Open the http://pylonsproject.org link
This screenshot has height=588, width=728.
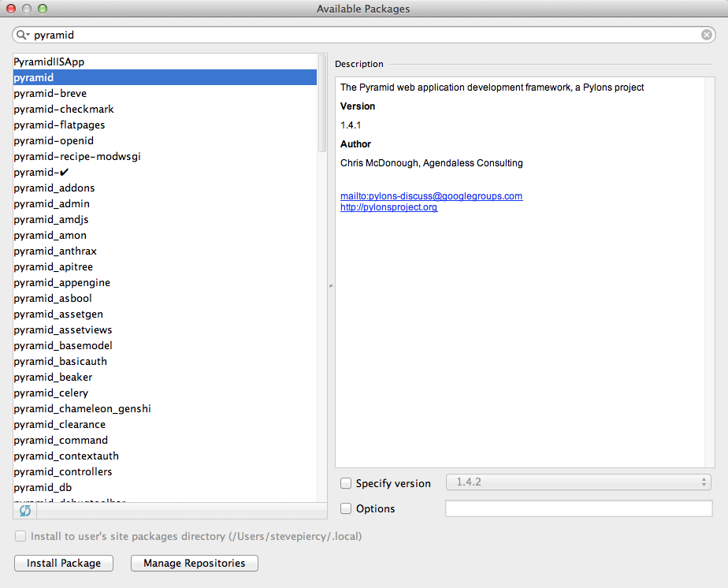pos(388,207)
